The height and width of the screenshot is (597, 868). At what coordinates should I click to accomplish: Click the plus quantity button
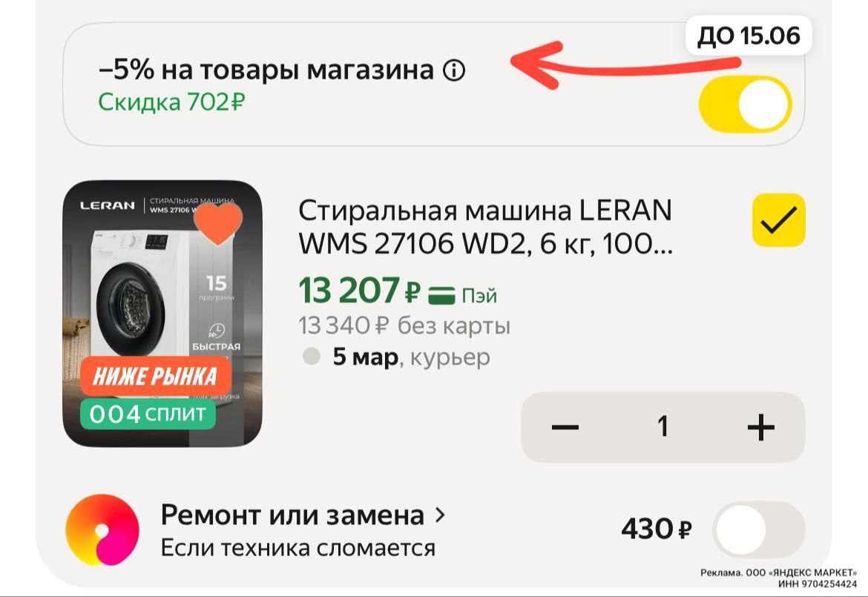(x=760, y=426)
